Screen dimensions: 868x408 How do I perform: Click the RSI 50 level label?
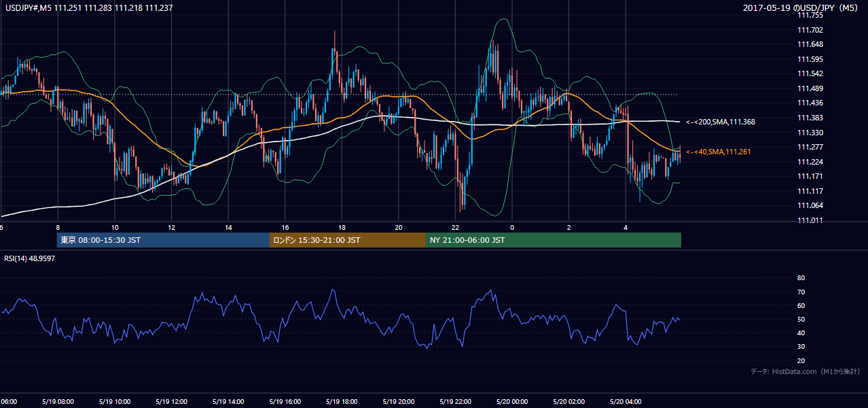(x=801, y=319)
